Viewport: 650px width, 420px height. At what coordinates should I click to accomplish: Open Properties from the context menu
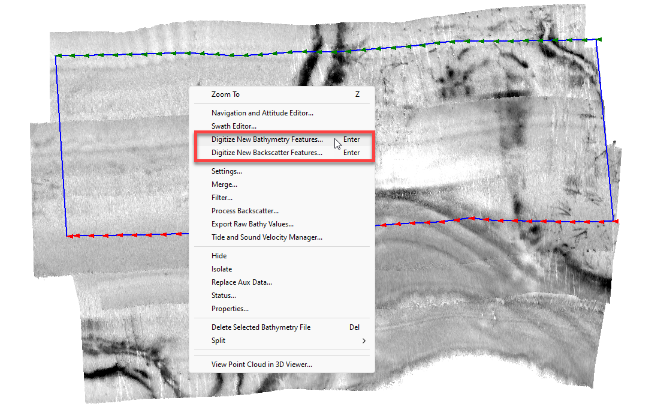[x=282, y=309]
